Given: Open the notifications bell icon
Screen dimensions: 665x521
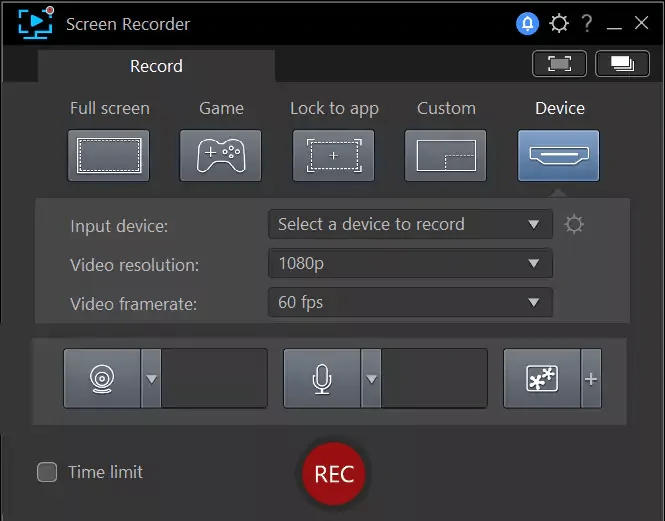Looking at the screenshot, I should point(527,23).
